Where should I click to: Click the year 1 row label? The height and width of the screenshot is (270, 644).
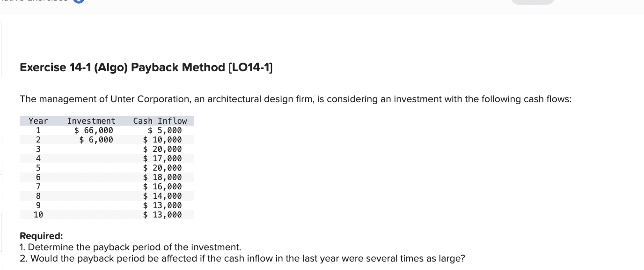click(x=38, y=130)
